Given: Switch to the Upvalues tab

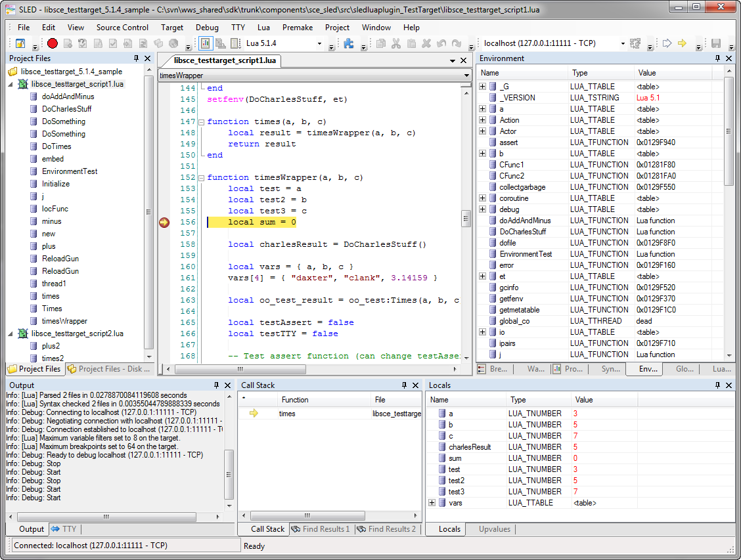Looking at the screenshot, I should coord(494,529).
